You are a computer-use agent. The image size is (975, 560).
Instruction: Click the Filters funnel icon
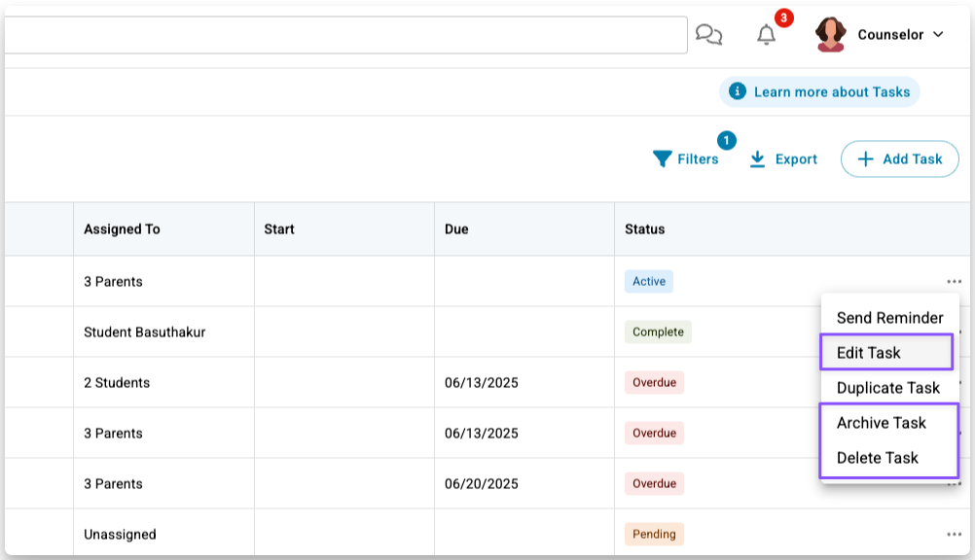[x=663, y=159]
